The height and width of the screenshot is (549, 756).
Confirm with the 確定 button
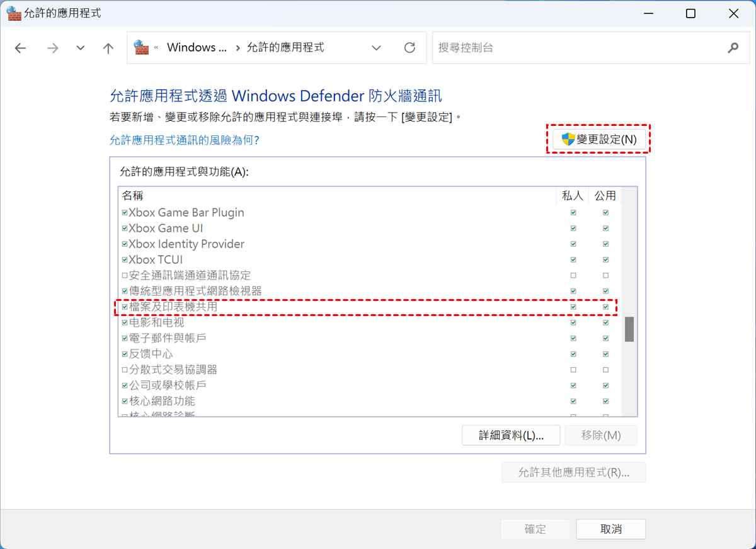click(x=535, y=529)
